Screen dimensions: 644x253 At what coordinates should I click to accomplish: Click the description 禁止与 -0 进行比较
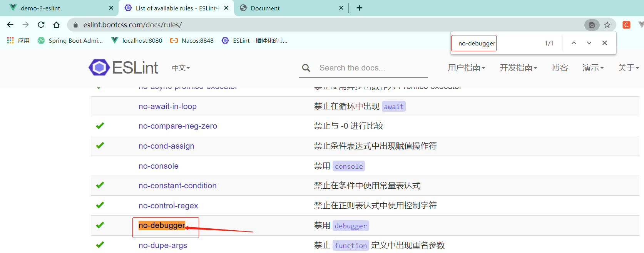348,126
